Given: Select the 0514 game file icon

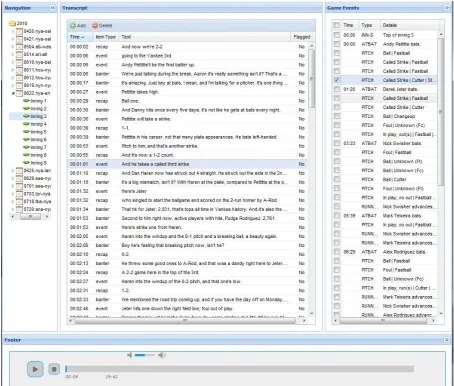Looking at the screenshot, I should pos(19,54).
